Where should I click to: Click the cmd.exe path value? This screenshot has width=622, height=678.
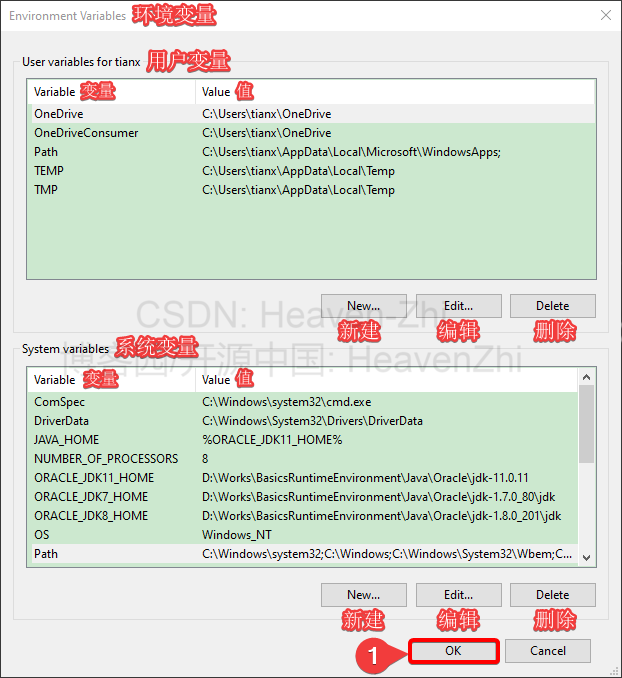point(286,402)
